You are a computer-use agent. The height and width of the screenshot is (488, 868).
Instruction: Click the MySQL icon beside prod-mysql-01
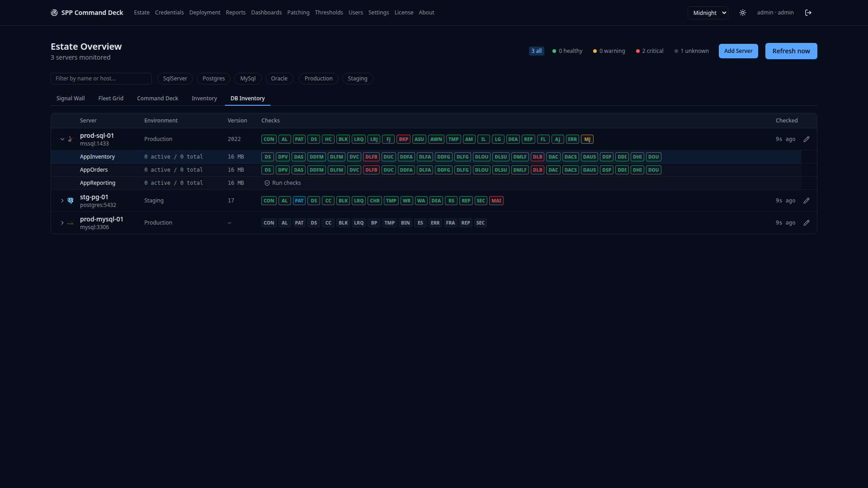[x=71, y=223]
